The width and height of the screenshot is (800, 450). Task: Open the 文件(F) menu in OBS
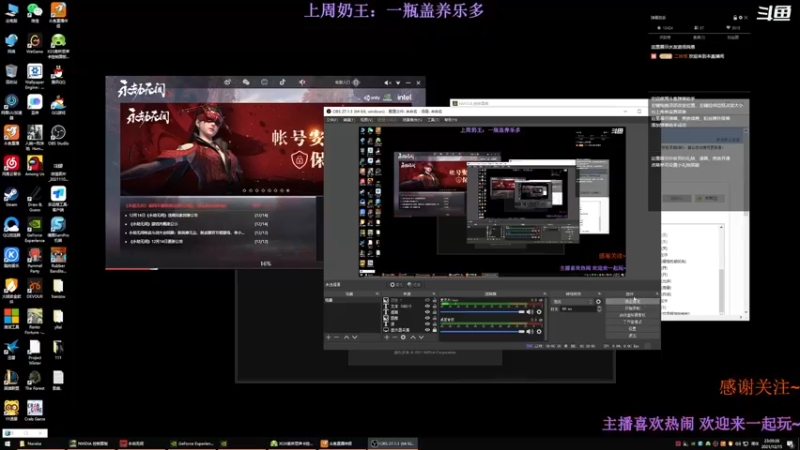[332, 119]
